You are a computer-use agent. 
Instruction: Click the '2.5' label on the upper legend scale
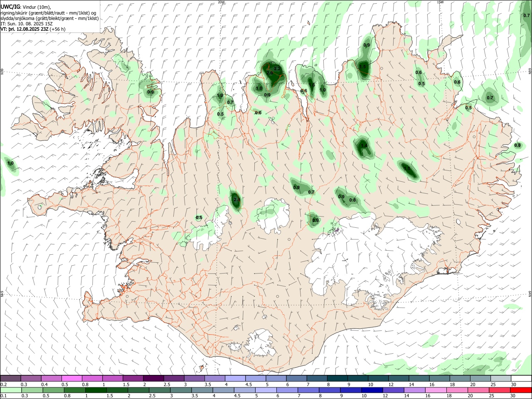(167, 384)
